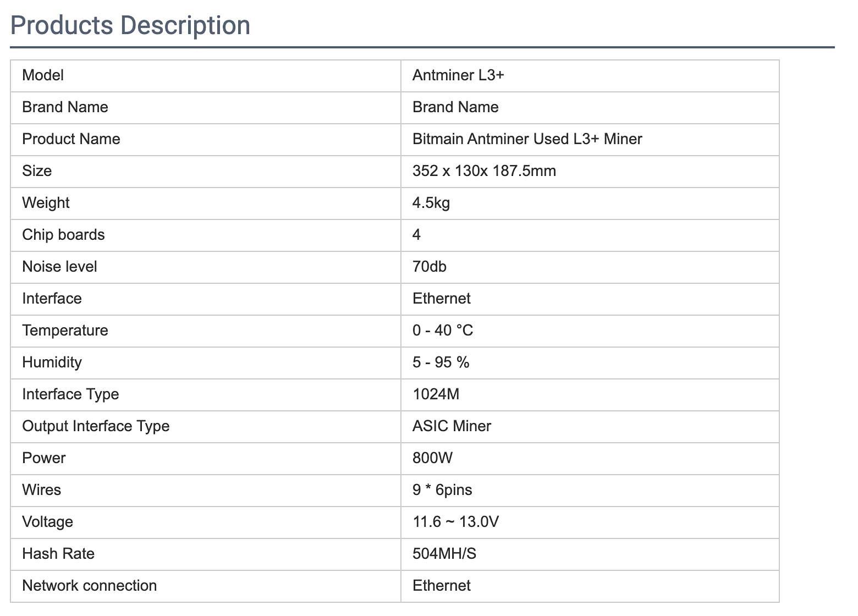Select the "5 - 95 %" humidity value
The height and width of the screenshot is (616, 858).
(441, 362)
